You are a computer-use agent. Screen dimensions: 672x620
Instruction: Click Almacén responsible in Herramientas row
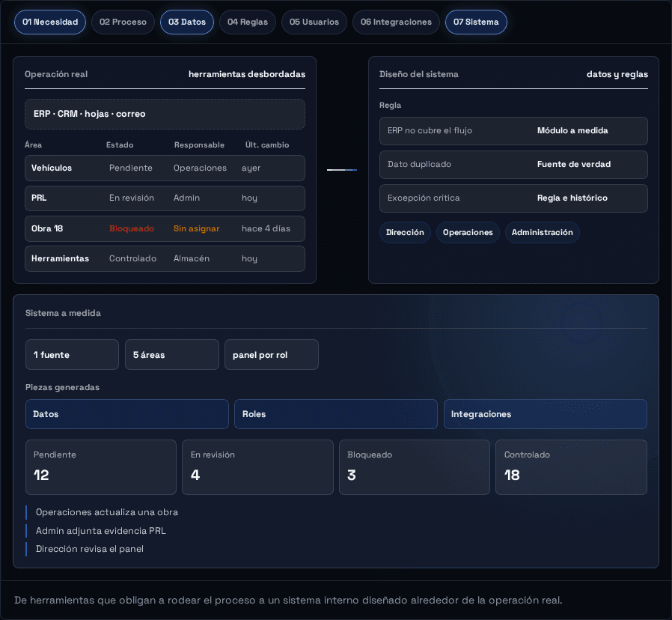pos(192,258)
